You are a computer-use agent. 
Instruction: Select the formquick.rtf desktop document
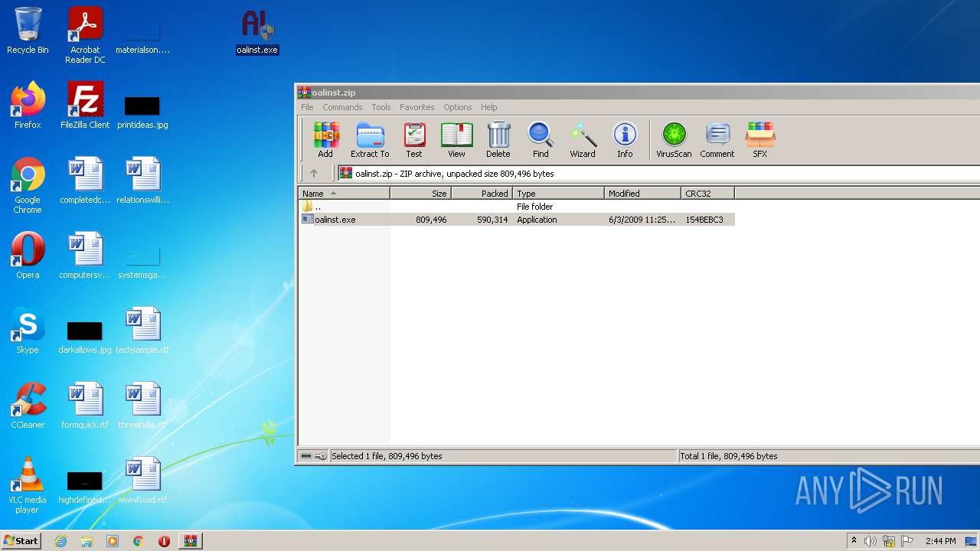coord(85,406)
